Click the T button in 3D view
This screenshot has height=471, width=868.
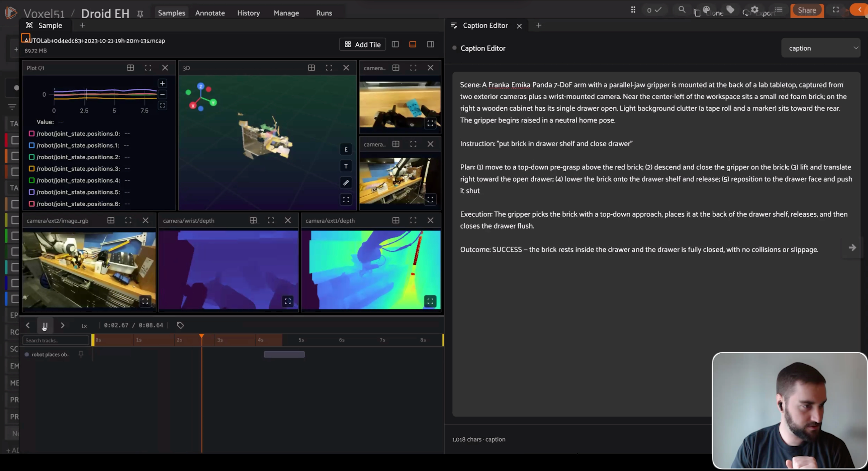[346, 166]
